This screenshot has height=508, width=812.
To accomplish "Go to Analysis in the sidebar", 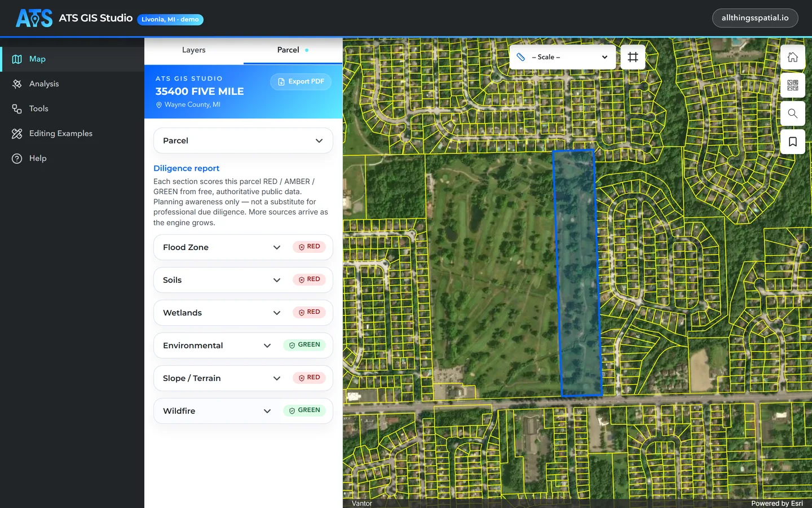I will pyautogui.click(x=72, y=84).
